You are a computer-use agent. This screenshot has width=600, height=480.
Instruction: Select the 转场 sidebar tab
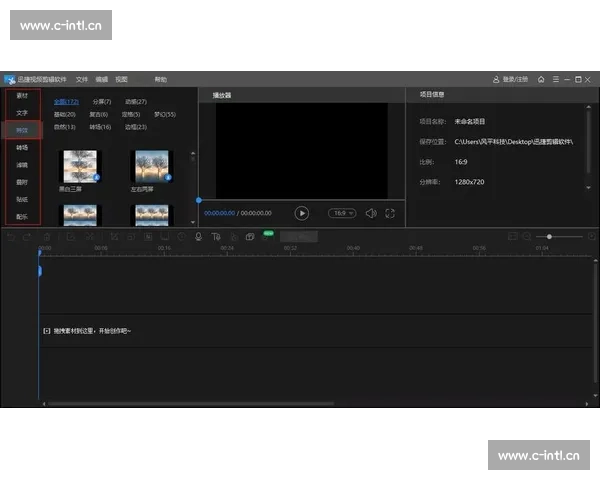point(22,148)
